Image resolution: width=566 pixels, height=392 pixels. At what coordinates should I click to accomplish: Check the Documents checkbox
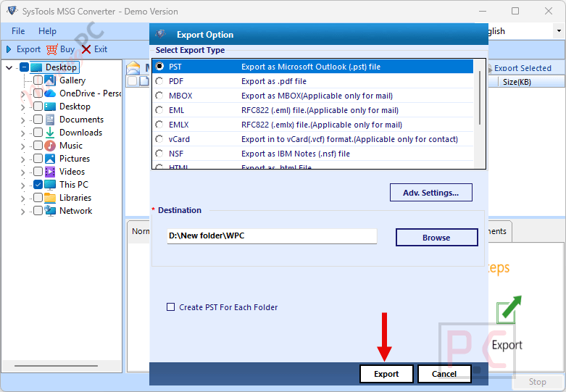(x=38, y=120)
